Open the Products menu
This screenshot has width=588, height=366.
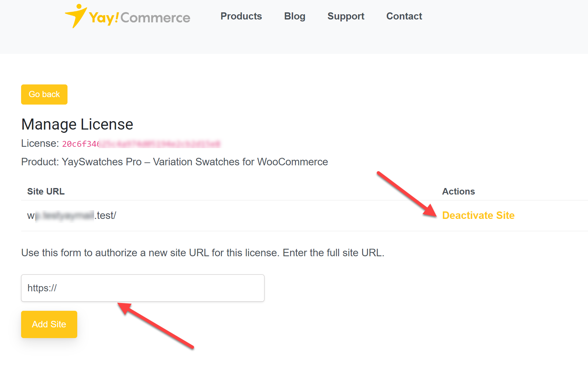tap(241, 16)
